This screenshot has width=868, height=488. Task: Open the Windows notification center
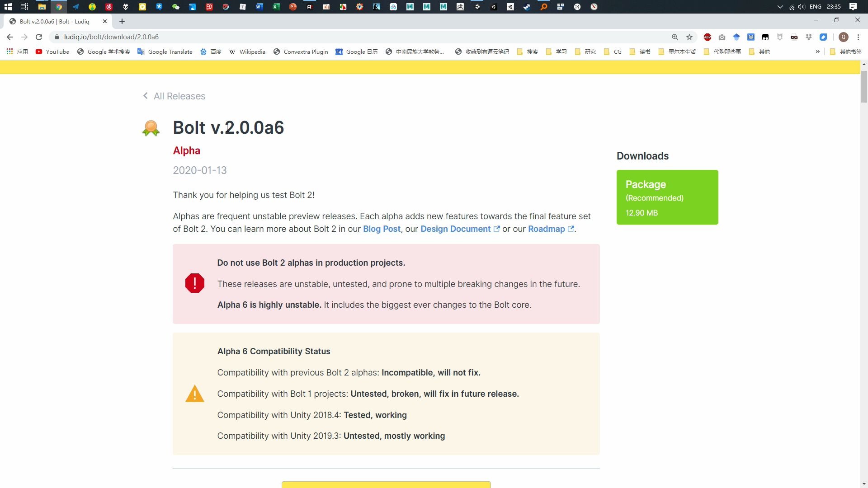853,7
